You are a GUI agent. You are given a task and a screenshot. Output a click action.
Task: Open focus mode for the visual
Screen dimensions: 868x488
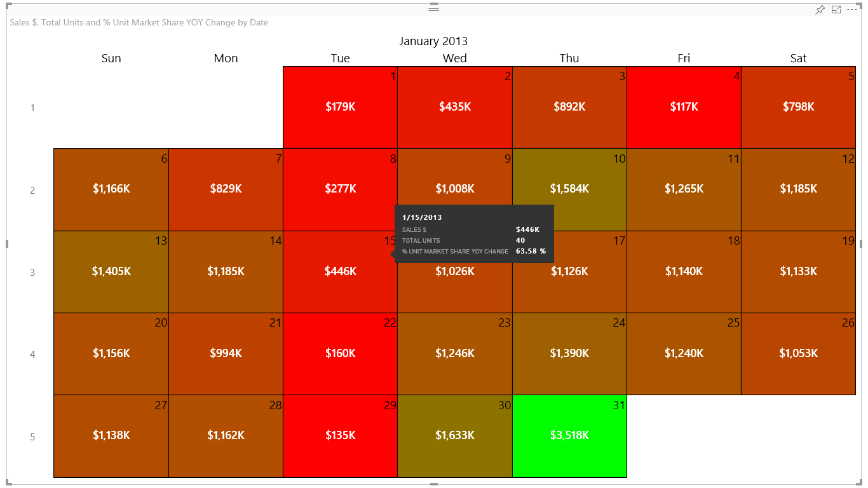836,10
